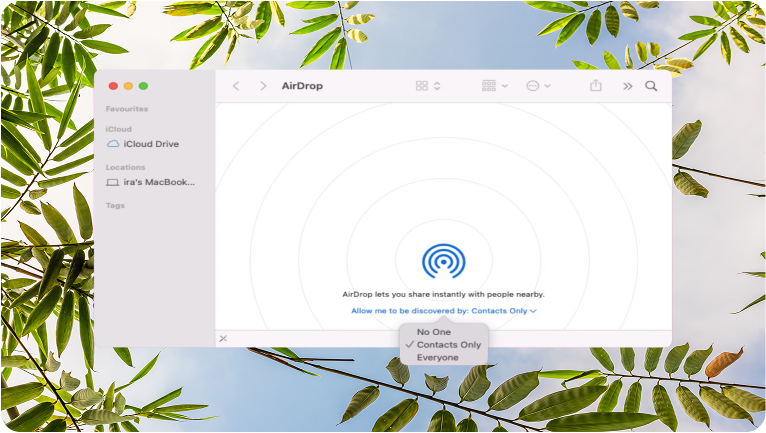The height and width of the screenshot is (433, 766).
Task: Zoom window with green button
Action: [144, 86]
